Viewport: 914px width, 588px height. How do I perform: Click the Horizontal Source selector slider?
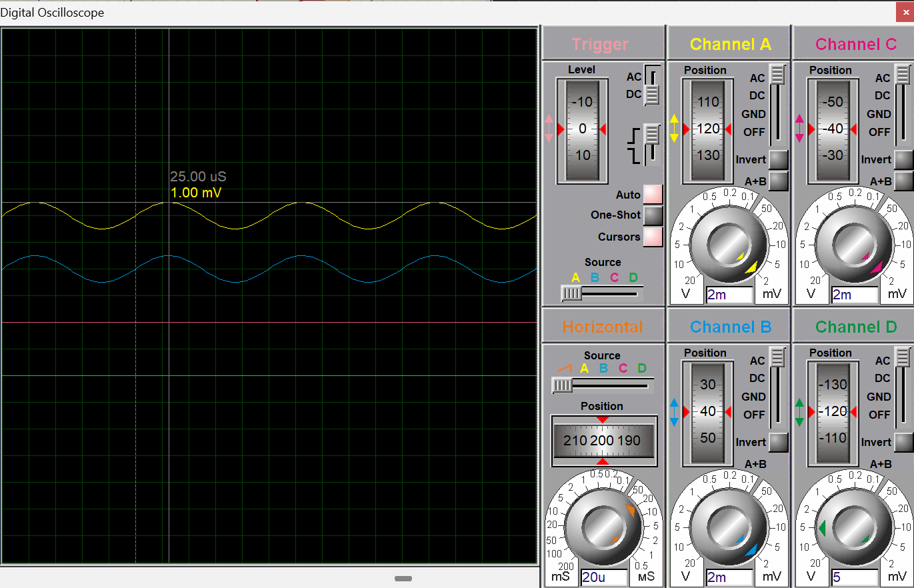[x=603, y=385]
